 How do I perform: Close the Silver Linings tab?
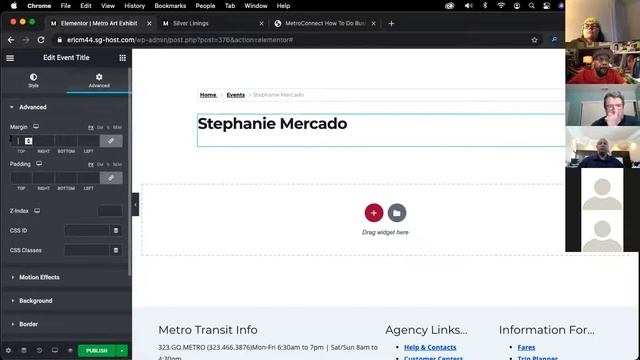click(261, 24)
